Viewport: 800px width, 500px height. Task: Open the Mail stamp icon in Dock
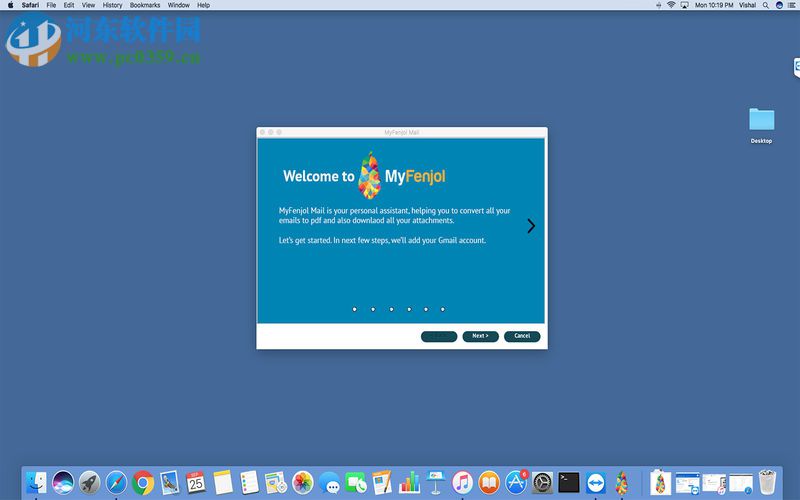tap(169, 482)
